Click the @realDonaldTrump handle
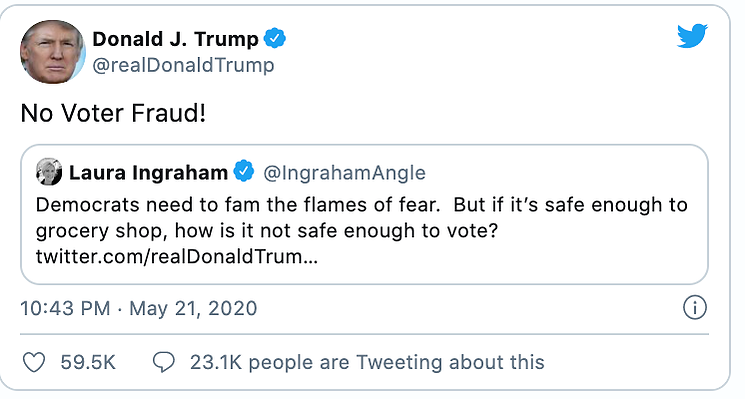745x399 pixels. (x=183, y=65)
